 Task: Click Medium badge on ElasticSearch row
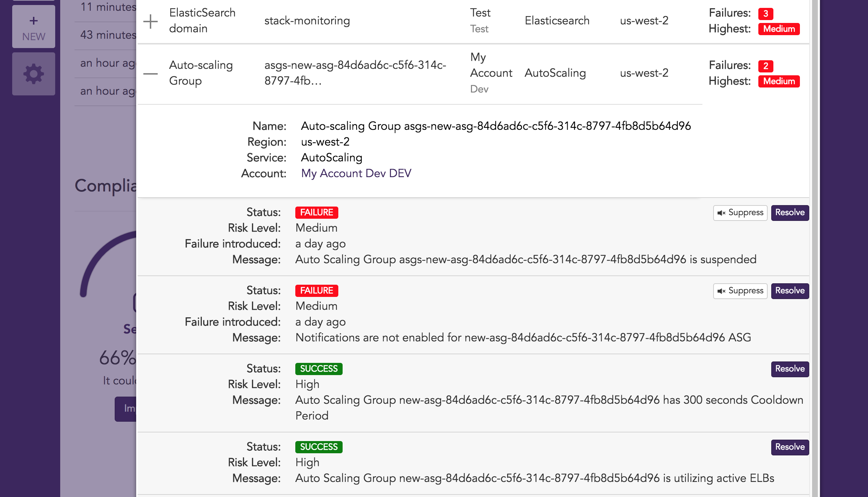click(x=779, y=29)
